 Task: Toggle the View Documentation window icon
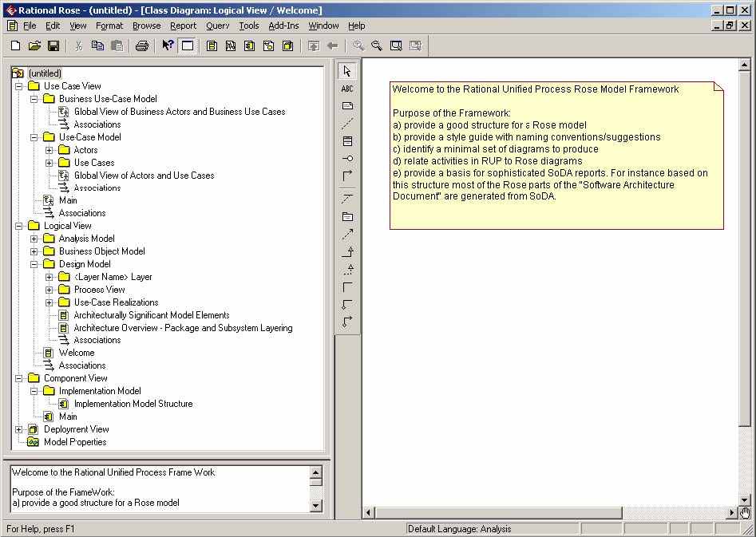(x=187, y=45)
